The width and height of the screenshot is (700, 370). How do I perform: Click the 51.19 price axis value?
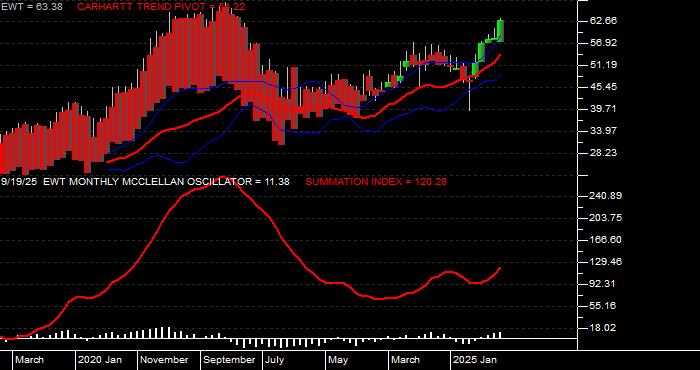[x=603, y=65]
